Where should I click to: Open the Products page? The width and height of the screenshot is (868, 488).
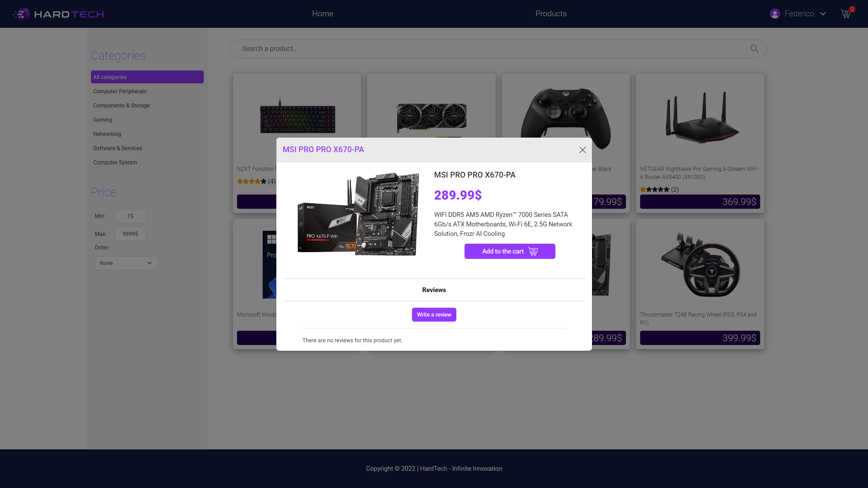551,14
